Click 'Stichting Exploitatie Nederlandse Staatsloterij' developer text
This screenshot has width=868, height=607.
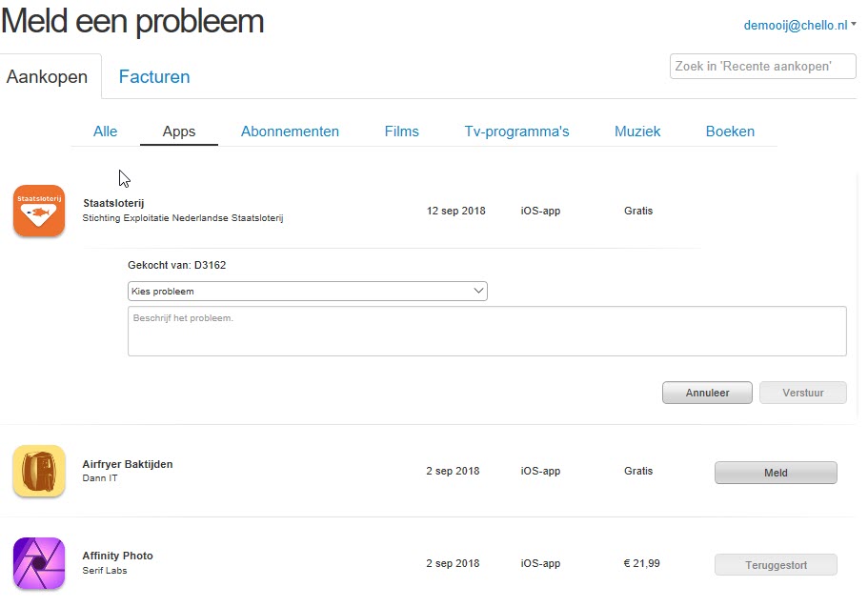pos(183,218)
